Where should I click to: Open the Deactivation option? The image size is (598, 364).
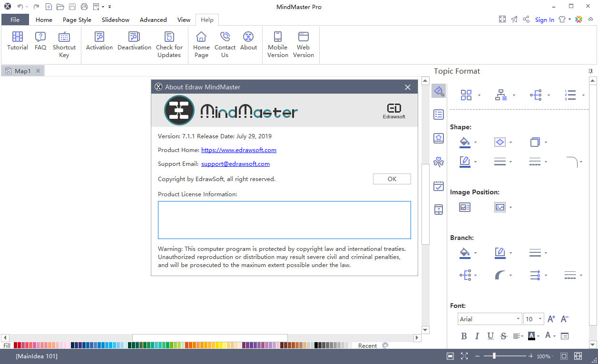click(134, 41)
